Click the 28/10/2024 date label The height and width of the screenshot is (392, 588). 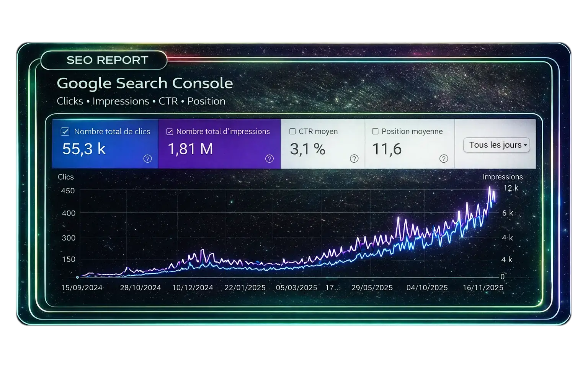point(140,287)
